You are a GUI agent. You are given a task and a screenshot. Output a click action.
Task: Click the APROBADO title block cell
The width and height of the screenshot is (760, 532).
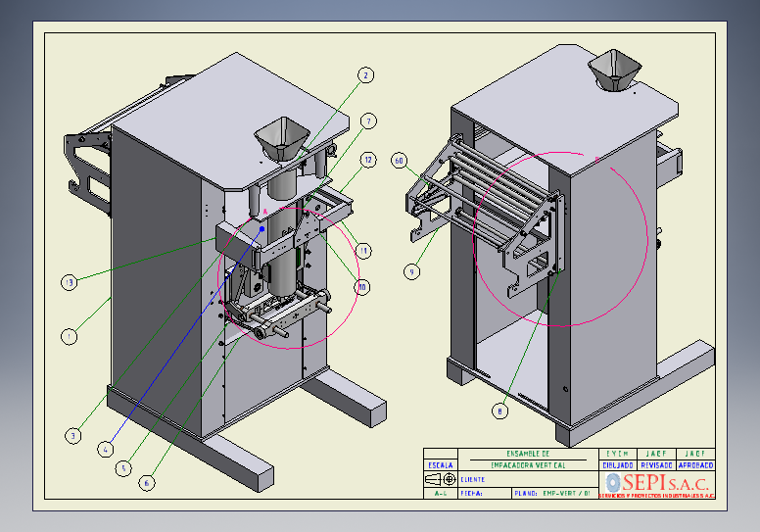click(696, 465)
